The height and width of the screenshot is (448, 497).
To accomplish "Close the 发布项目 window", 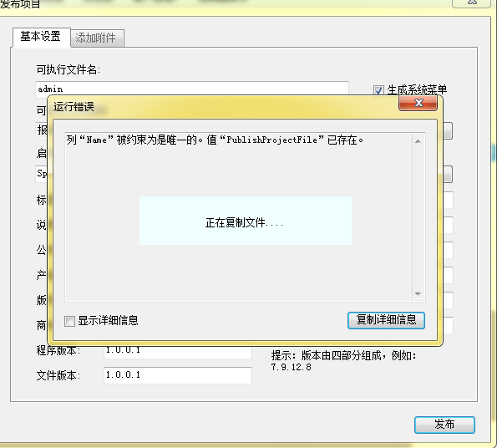I will pos(472,3).
